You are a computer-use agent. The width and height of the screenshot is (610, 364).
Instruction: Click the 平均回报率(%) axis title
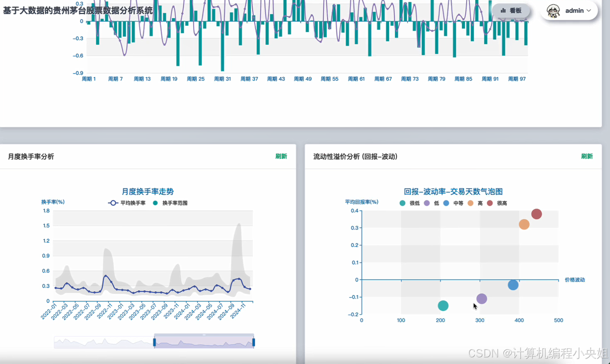point(361,202)
